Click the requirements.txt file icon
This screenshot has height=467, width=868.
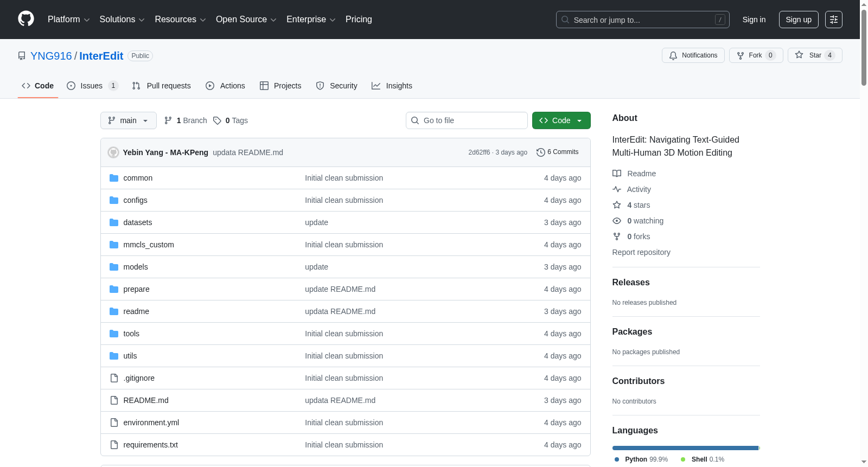114,445
